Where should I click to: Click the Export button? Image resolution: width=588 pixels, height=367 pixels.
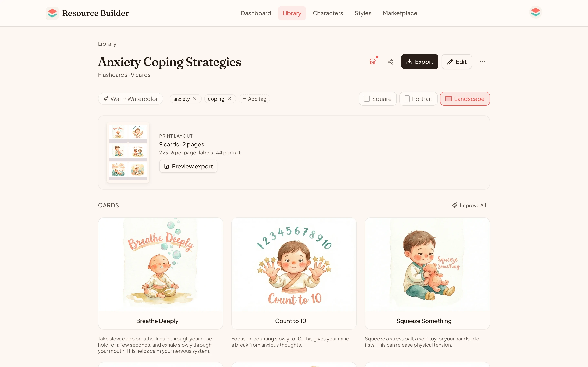[x=419, y=62]
